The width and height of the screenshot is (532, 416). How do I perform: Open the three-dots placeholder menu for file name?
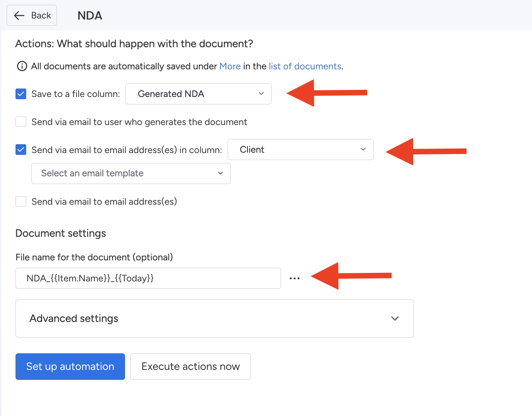[x=294, y=278]
